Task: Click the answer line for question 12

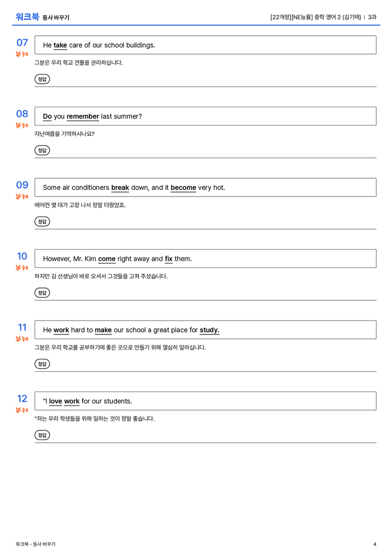Action: (x=206, y=443)
